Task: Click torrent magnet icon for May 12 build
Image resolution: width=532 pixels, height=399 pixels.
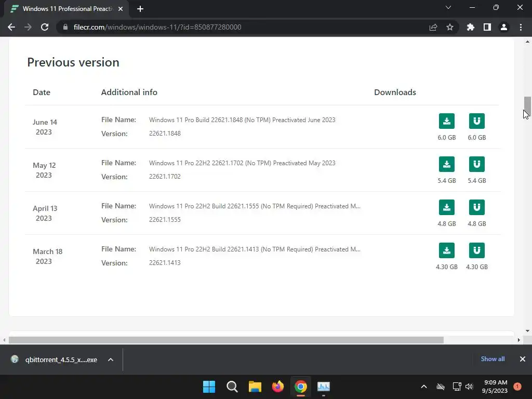Action: [x=477, y=164]
